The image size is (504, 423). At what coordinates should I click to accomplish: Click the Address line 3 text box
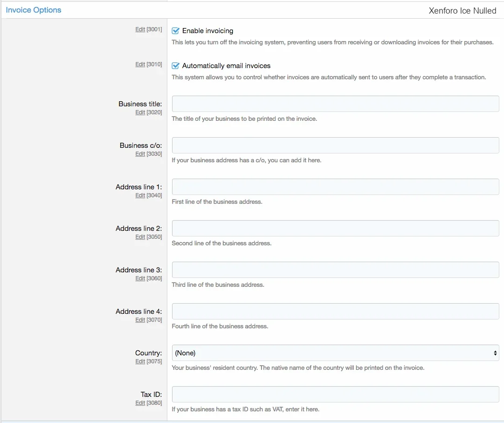pos(335,270)
